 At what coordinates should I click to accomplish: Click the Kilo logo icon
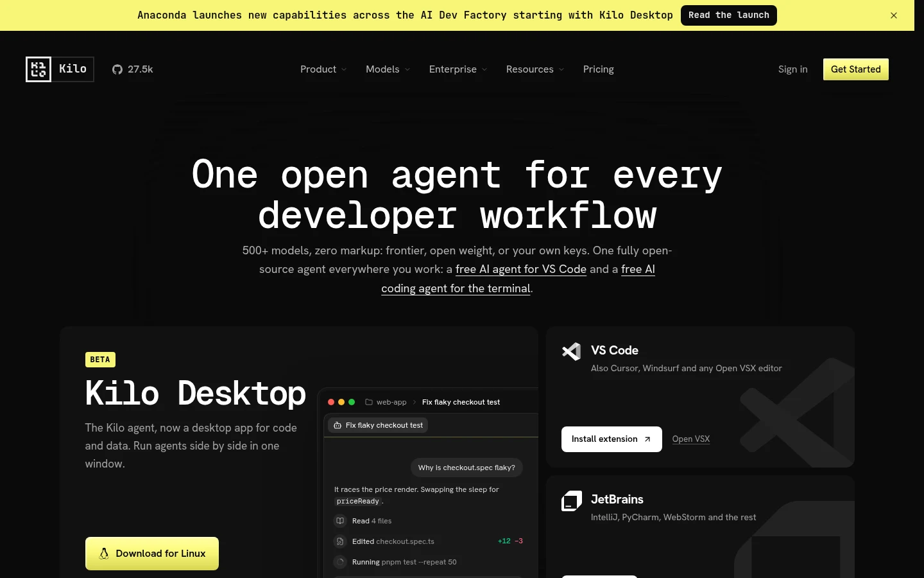coord(38,69)
